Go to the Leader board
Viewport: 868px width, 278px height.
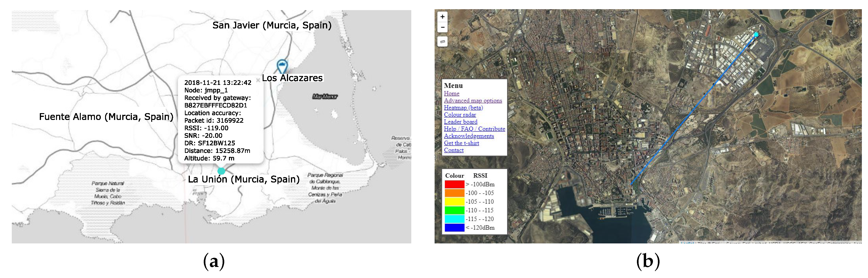460,122
